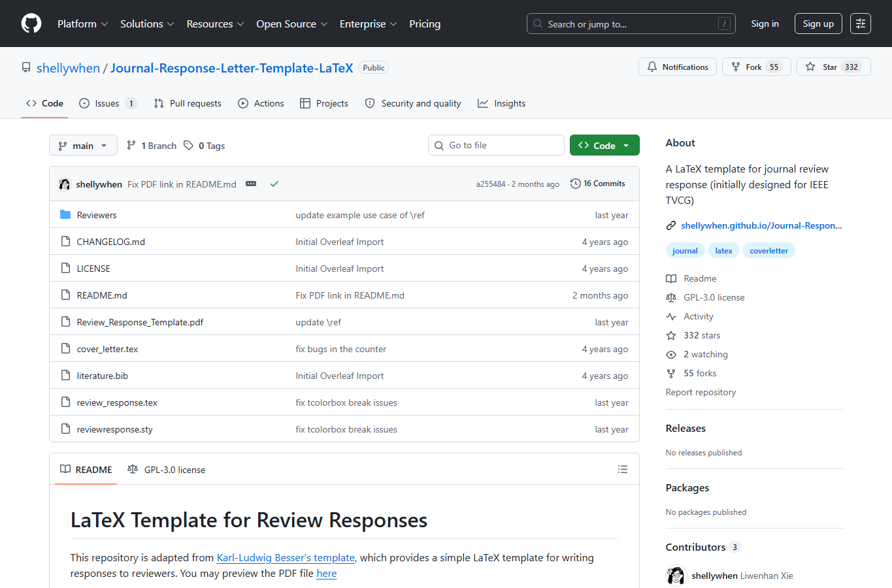Click the Sign in link

765,24
